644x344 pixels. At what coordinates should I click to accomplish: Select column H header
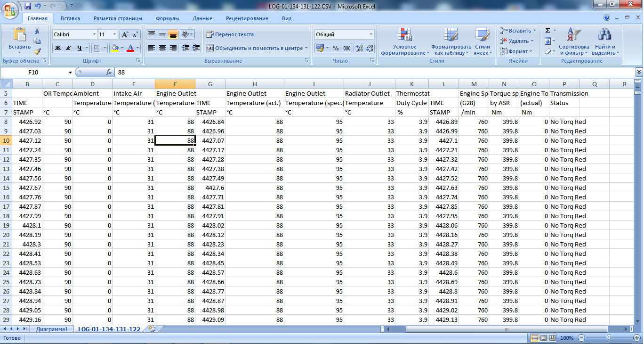pos(254,84)
